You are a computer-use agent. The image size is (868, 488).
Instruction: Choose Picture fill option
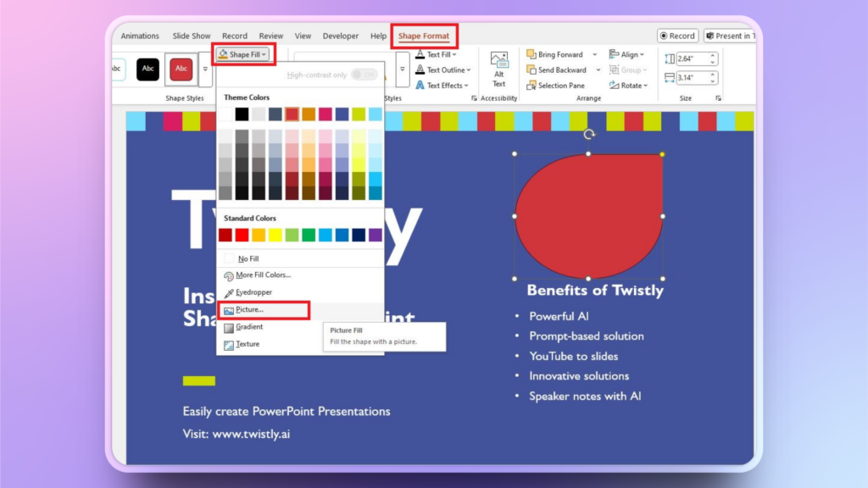coord(250,310)
